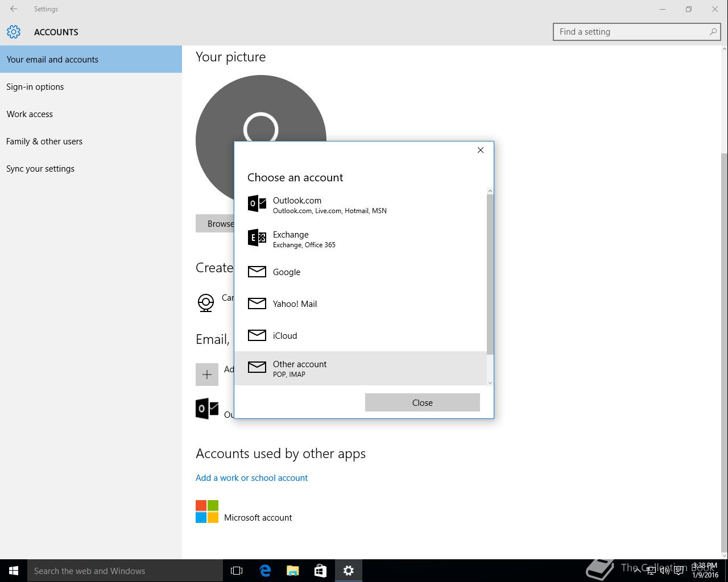Click Add a work or school account link
Viewport: 728px width, 582px height.
coord(251,477)
